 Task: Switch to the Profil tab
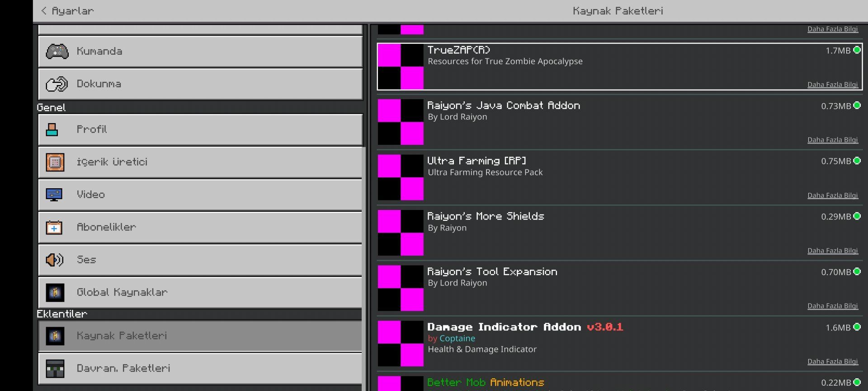200,129
